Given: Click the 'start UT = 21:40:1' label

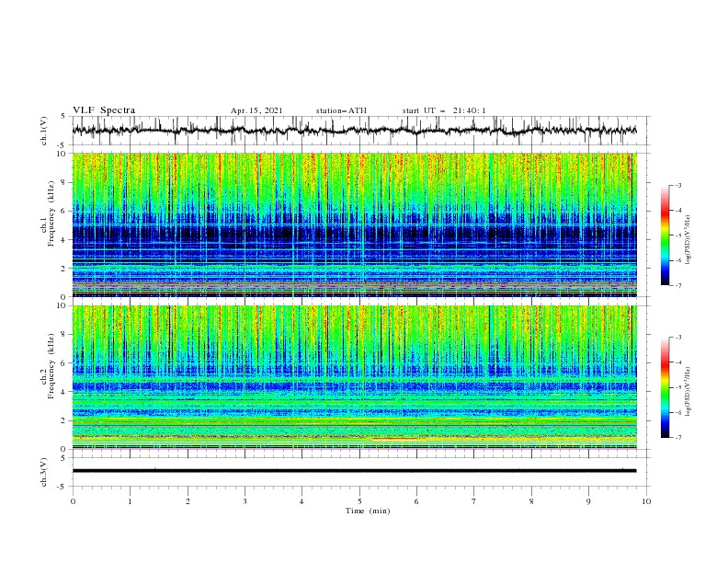Looking at the screenshot, I should (x=444, y=110).
